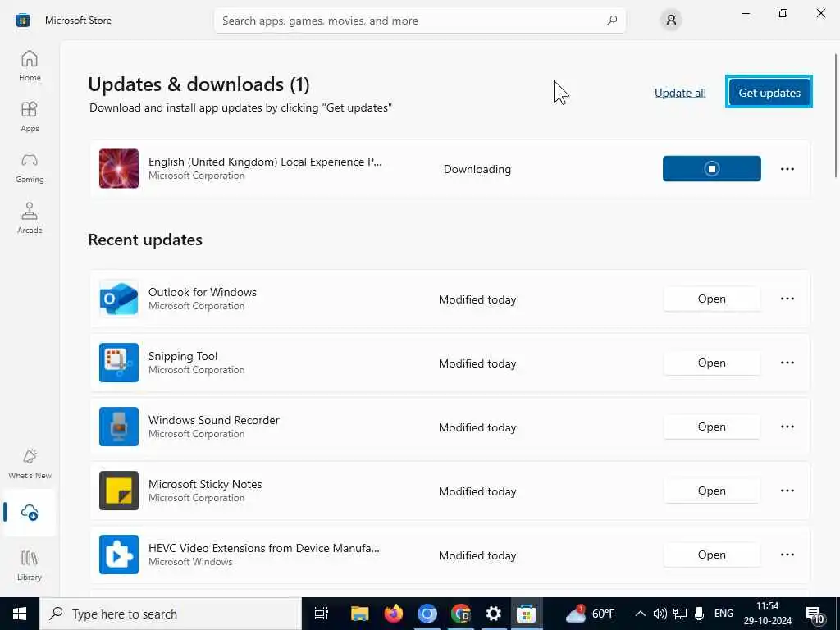
Task: Click the Snipping Tool app icon
Action: pos(119,363)
